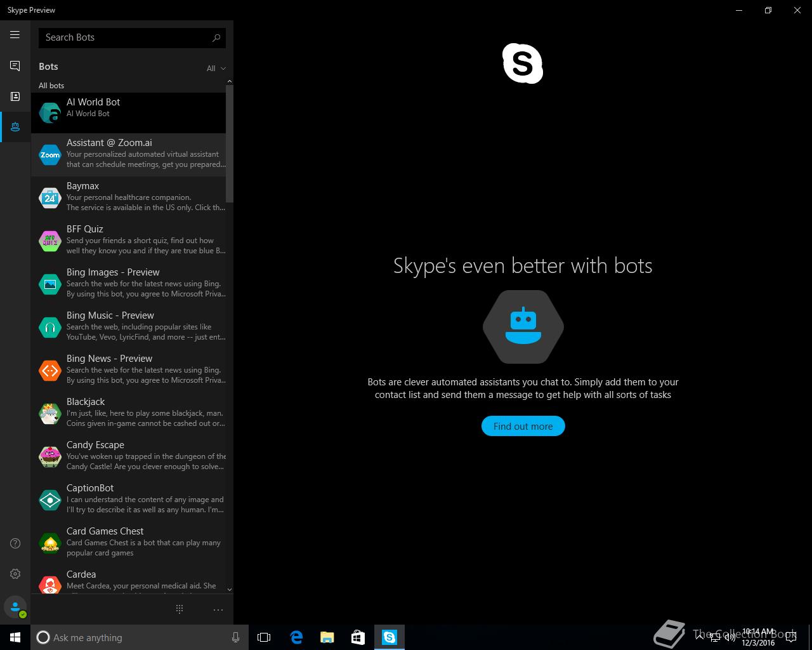Click the CaptionBot avatar
812x650 pixels.
[50, 500]
